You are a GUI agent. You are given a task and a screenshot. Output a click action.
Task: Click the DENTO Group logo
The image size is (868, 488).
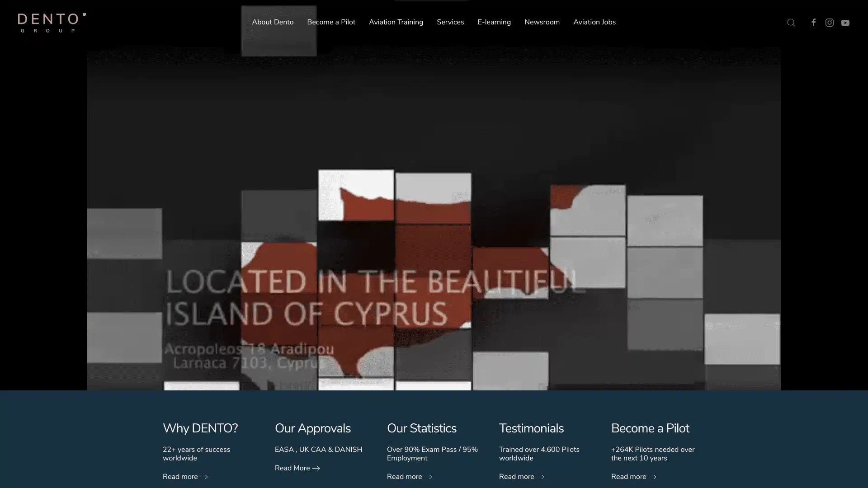coord(52,23)
